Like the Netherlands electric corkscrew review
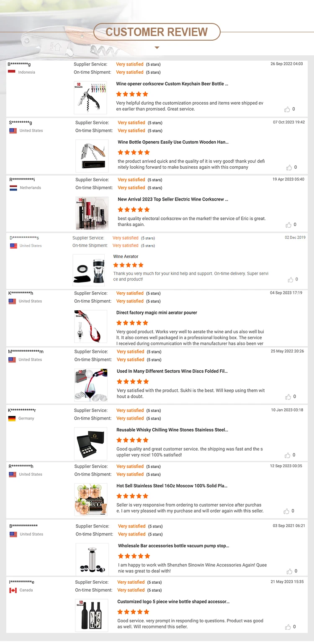Screen dimensions: 314x644 click(x=288, y=225)
